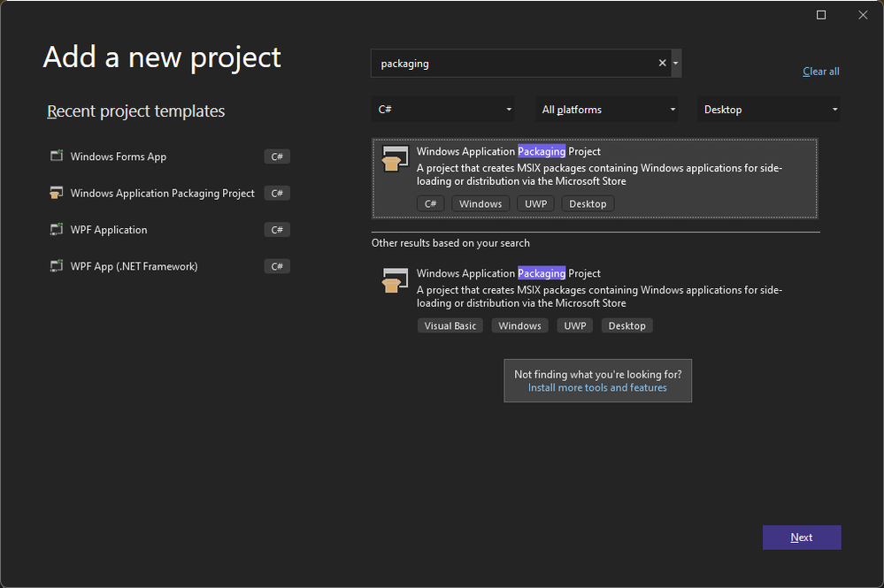Image resolution: width=884 pixels, height=588 pixels.
Task: Select recent Windows Application Packaging Project entry
Action: [170, 193]
